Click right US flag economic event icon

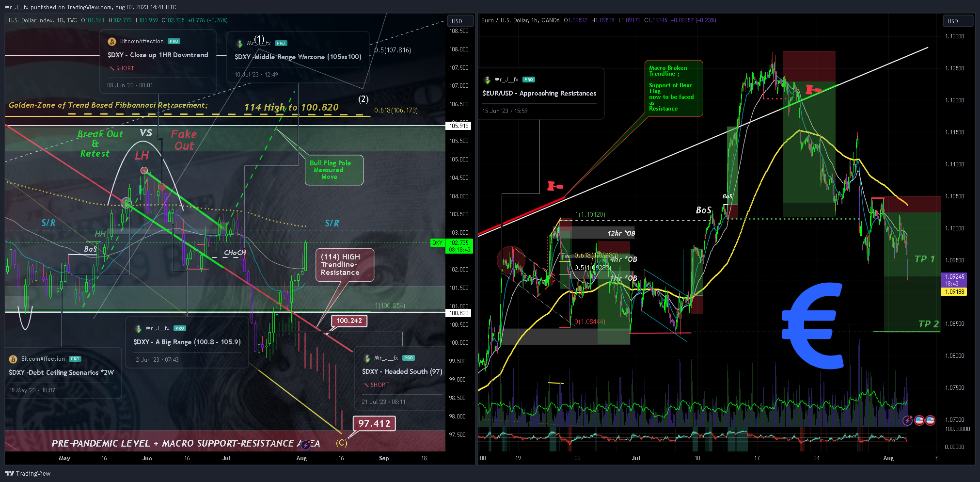930,420
